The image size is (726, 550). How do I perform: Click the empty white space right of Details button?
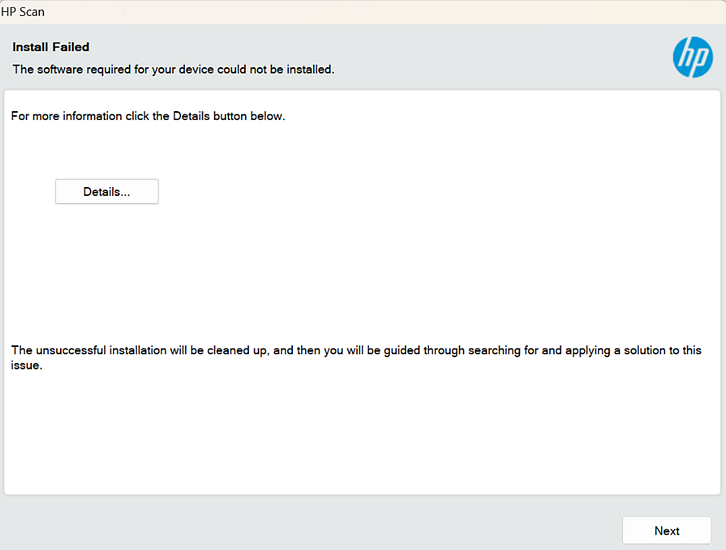click(x=400, y=191)
